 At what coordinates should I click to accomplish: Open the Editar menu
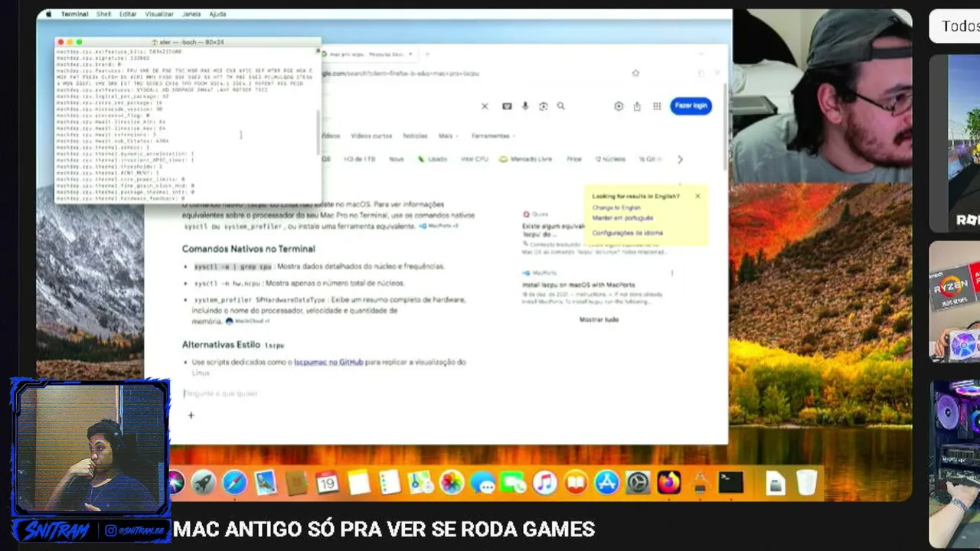click(128, 14)
